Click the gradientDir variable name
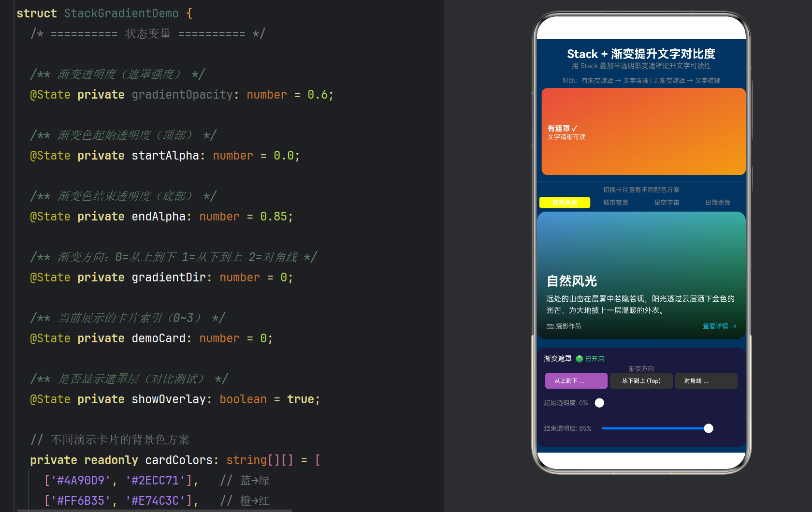This screenshot has height=512, width=812. (169, 278)
